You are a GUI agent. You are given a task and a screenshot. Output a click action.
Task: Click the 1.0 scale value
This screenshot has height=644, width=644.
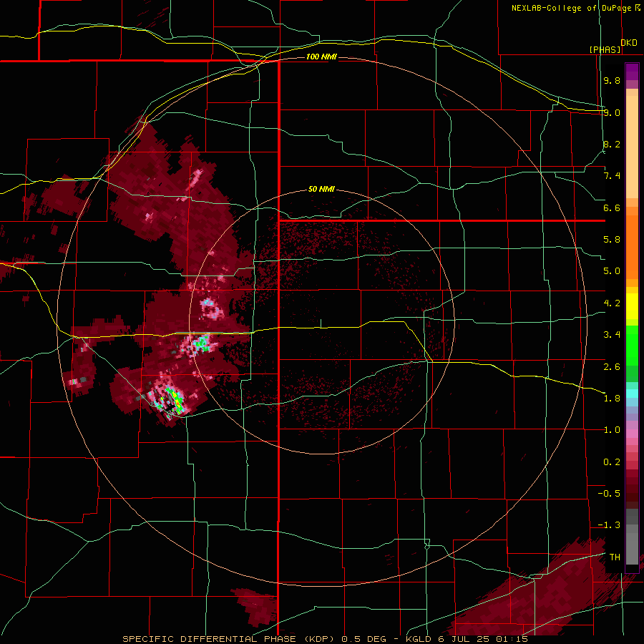pyautogui.click(x=612, y=430)
